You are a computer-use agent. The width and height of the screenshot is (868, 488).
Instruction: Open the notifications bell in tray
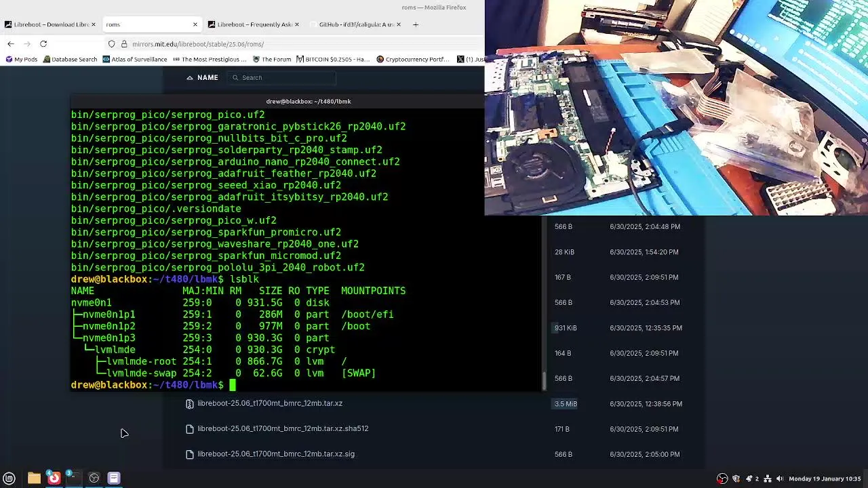[749, 479]
